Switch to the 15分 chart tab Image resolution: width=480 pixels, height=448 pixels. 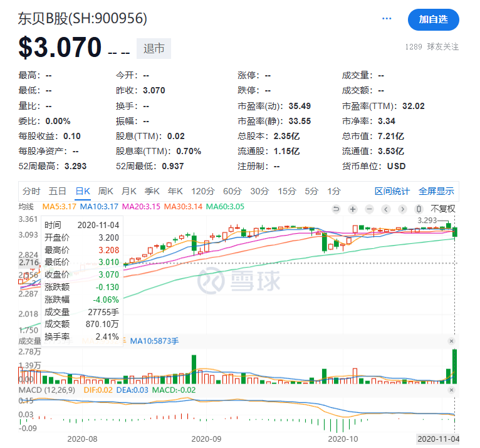point(287,191)
